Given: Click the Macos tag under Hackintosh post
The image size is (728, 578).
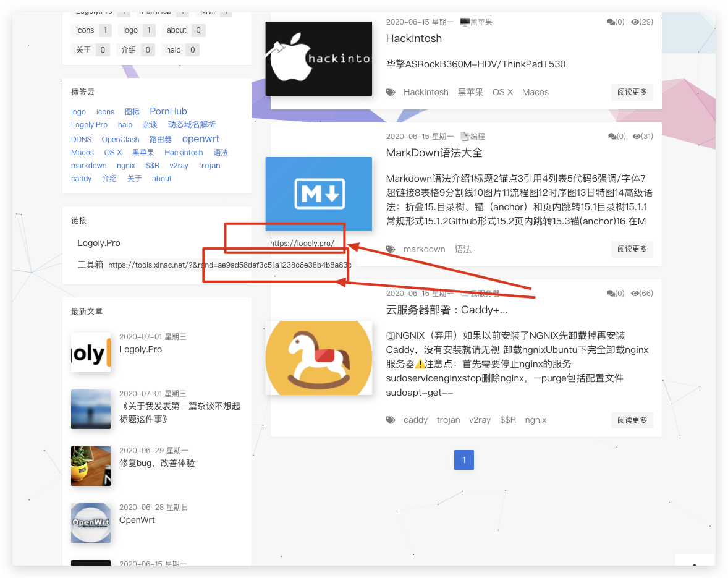Looking at the screenshot, I should [x=535, y=92].
